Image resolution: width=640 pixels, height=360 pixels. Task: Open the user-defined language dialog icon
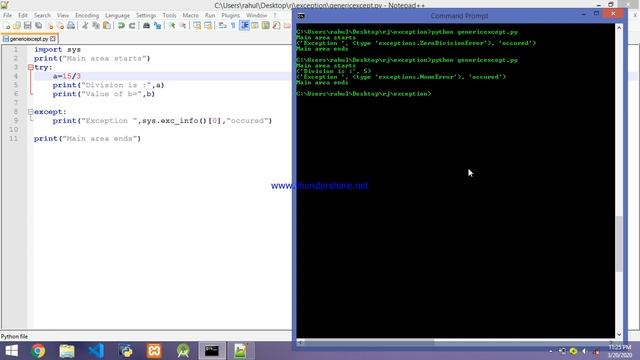pos(255,26)
